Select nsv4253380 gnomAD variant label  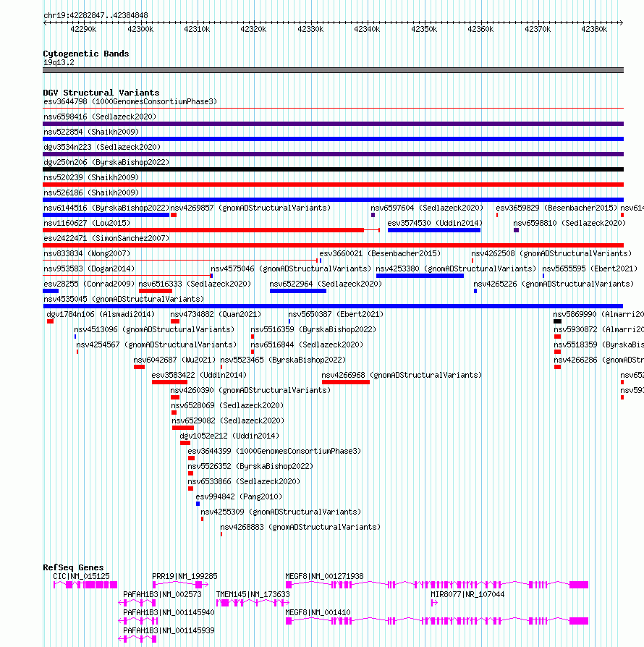click(455, 269)
